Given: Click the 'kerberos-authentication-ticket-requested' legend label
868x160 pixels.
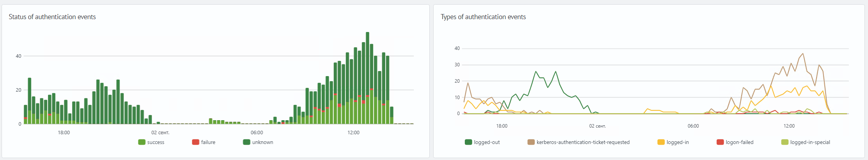Looking at the screenshot, I should click(x=583, y=142).
